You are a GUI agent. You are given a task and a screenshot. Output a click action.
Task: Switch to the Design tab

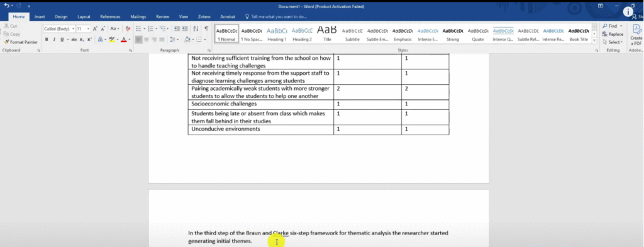(x=61, y=17)
